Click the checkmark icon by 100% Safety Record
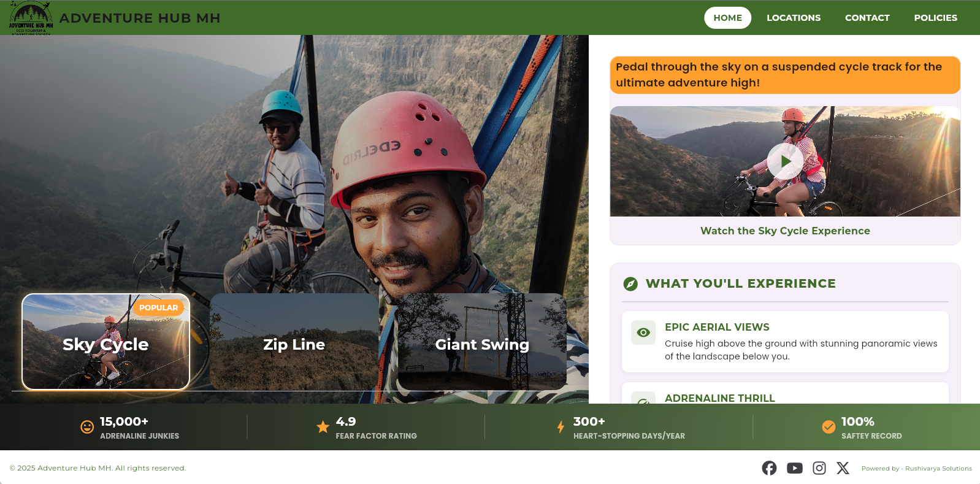980x484 pixels. 829,427
